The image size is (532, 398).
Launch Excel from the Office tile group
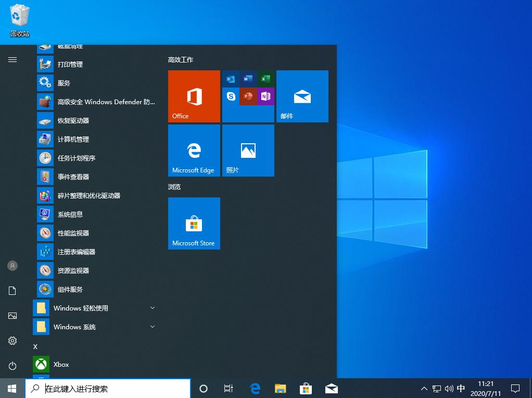click(x=265, y=79)
